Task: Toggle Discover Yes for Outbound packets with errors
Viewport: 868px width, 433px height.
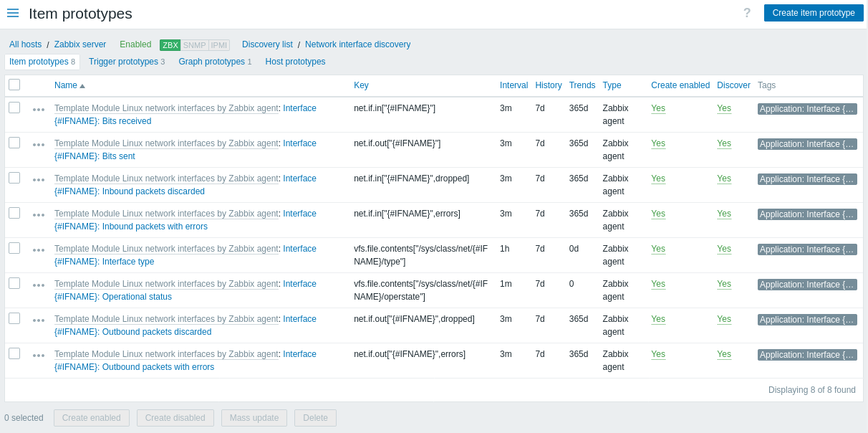Action: click(724, 354)
